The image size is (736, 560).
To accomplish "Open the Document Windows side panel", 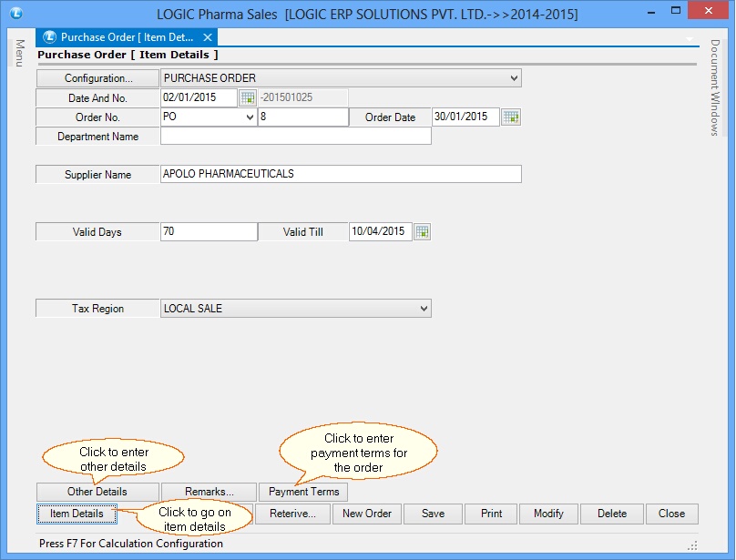I will point(715,88).
